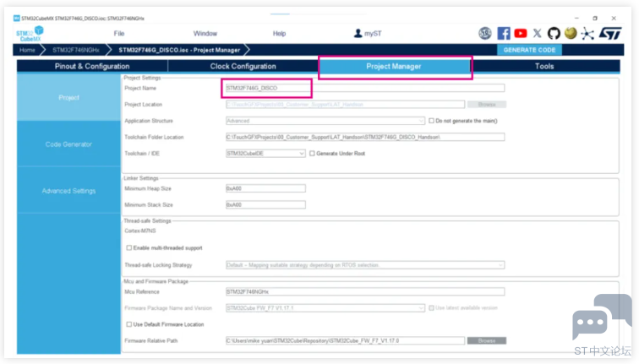Image resolution: width=639 pixels, height=364 pixels.
Task: Open the YouTube icon link
Action: point(521,34)
